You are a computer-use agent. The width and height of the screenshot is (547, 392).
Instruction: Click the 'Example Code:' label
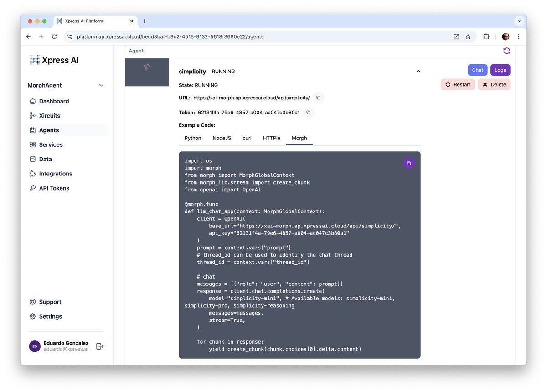197,125
